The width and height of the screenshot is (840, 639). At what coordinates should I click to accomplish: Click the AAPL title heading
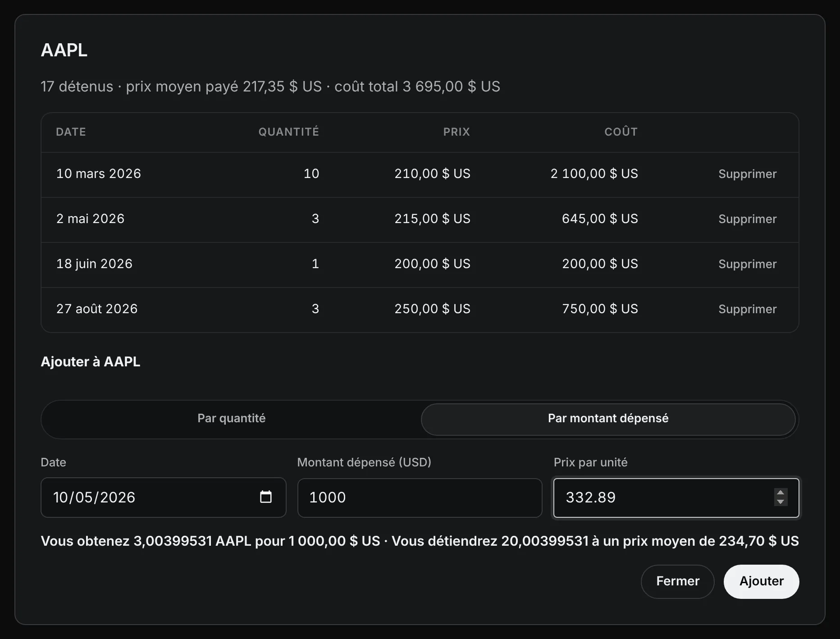64,50
